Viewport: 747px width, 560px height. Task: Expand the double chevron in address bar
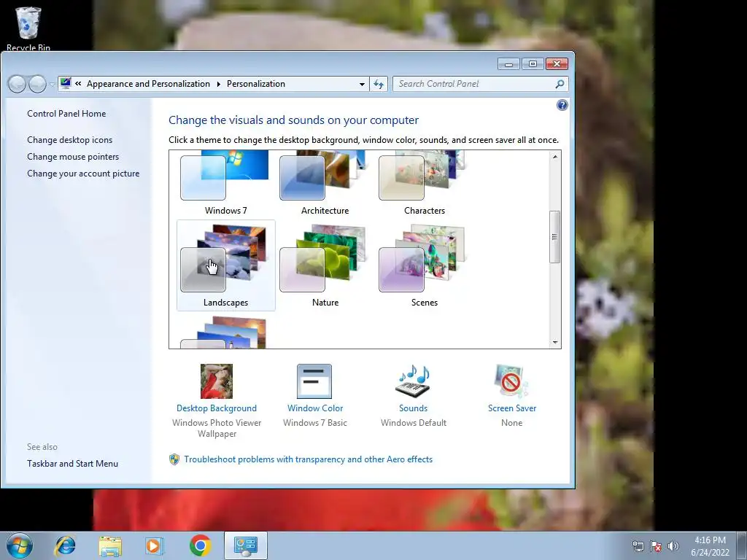click(x=78, y=84)
